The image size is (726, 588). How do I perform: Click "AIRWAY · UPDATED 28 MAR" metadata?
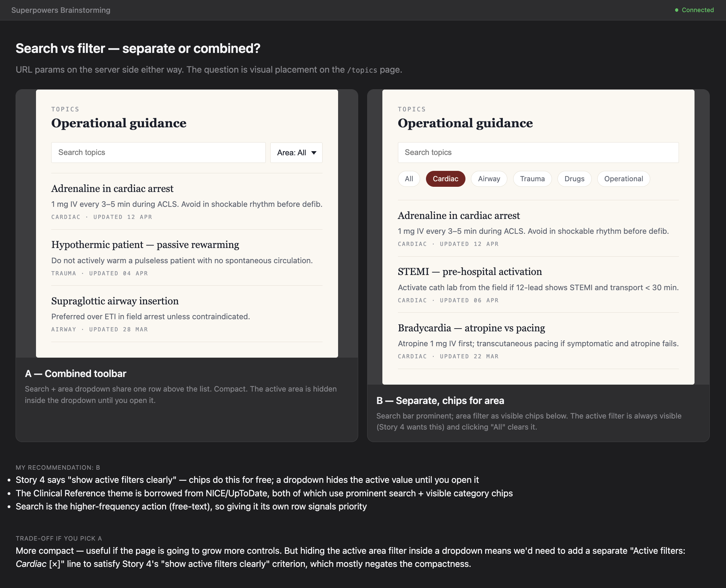(x=100, y=329)
